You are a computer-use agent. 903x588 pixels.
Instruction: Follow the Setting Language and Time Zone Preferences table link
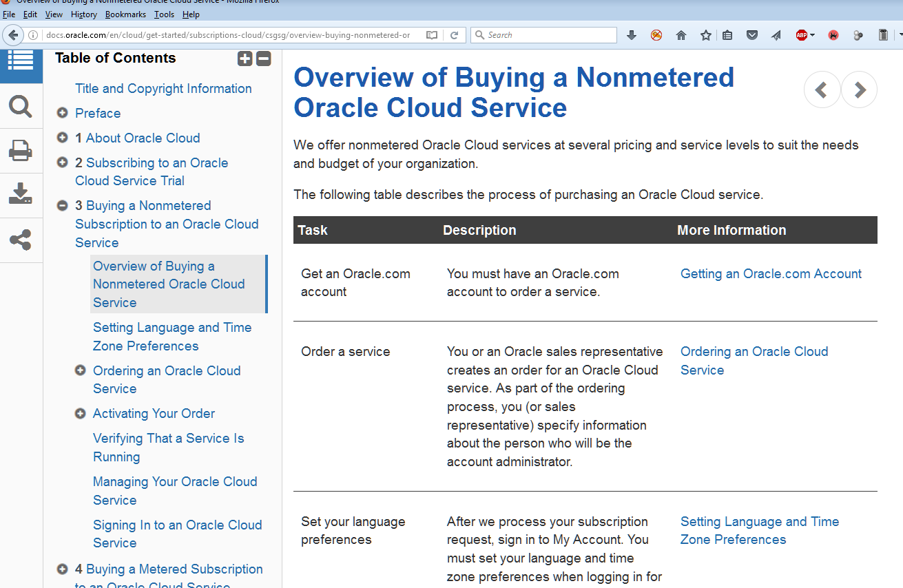pos(760,530)
